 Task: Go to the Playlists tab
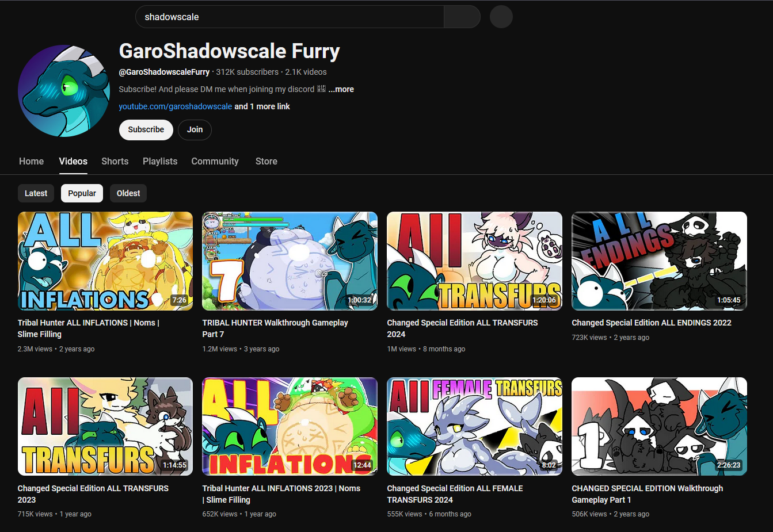160,162
